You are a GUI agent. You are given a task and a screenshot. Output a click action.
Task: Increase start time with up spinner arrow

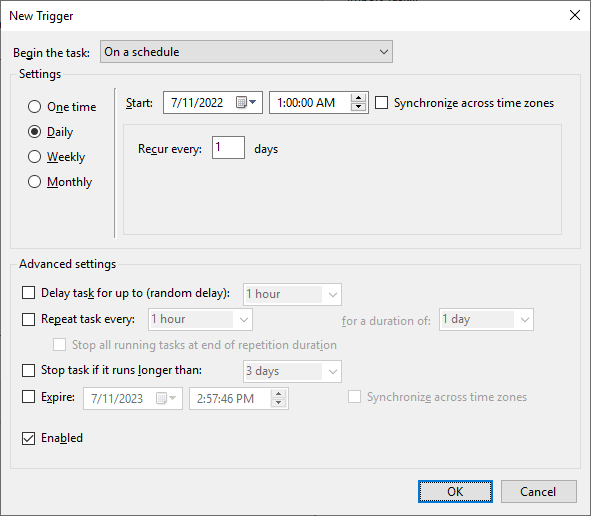point(358,98)
